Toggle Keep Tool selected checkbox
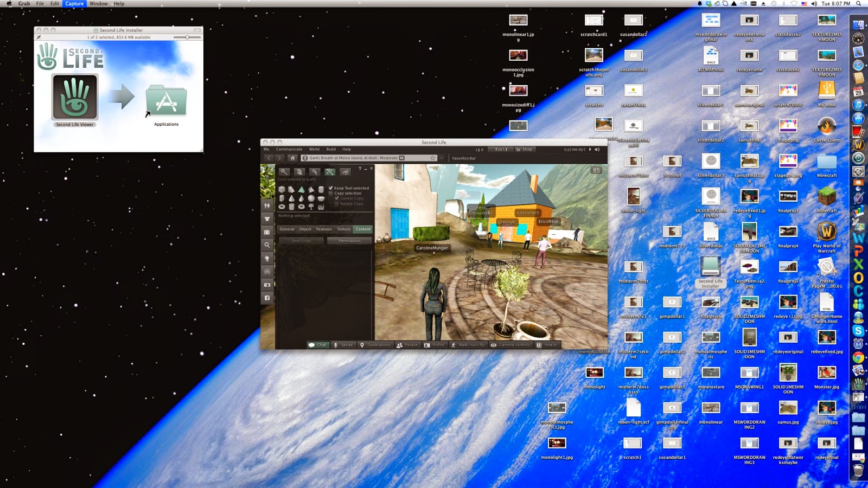 [x=330, y=188]
